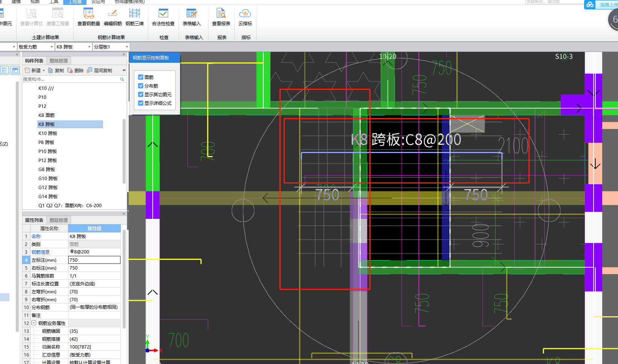Click the 搜索构件 search field
Image resolution: width=618 pixels, height=364 pixels.
(x=71, y=79)
